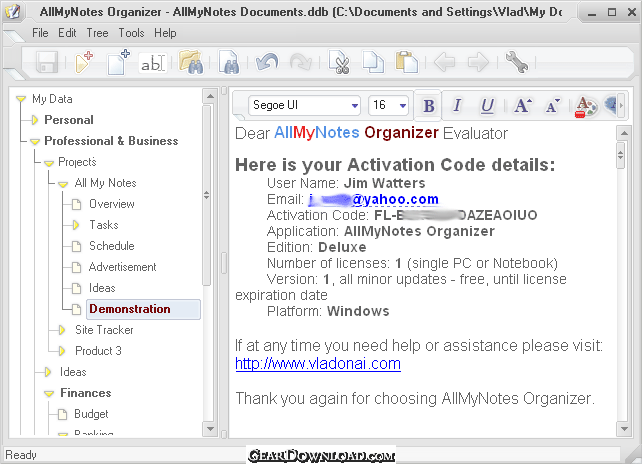This screenshot has height=464, width=642.
Task: Collapse the All My Notes folder arrow
Action: (63, 184)
